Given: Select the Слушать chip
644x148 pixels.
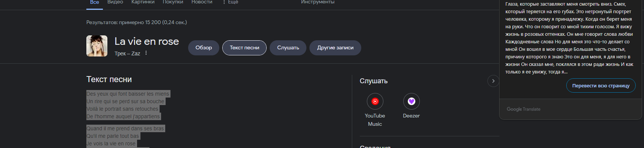Looking at the screenshot, I should [x=288, y=48].
